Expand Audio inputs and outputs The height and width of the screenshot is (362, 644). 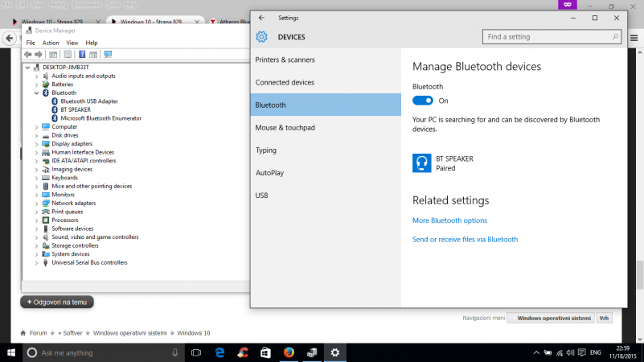(x=36, y=76)
